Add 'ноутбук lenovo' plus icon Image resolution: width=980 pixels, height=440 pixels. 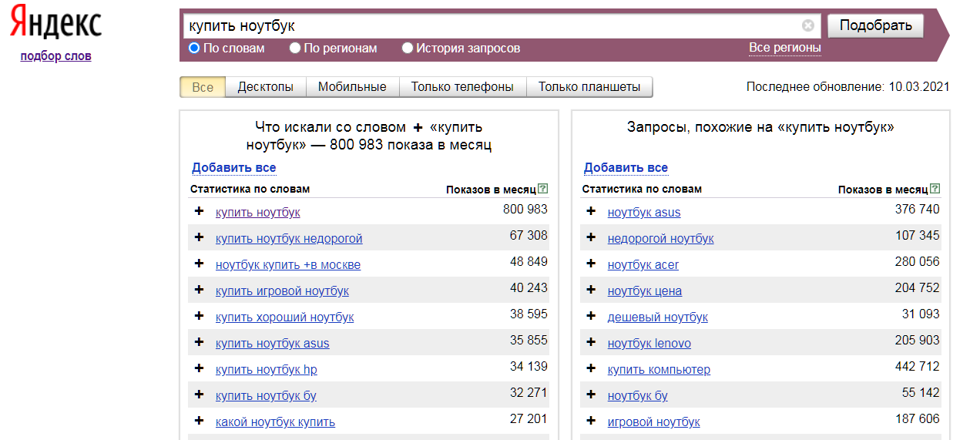(x=591, y=342)
